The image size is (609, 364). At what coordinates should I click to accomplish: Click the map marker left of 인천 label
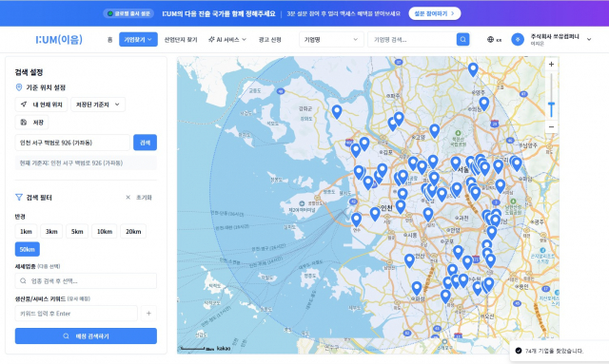click(375, 214)
